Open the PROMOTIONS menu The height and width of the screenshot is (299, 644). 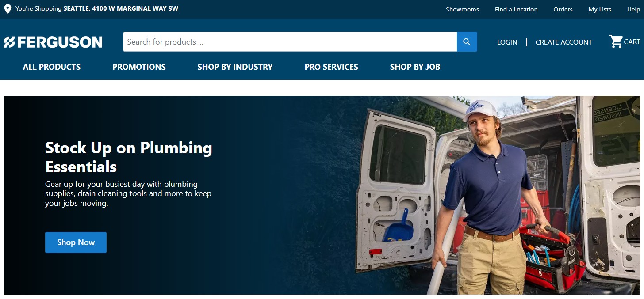pyautogui.click(x=139, y=67)
